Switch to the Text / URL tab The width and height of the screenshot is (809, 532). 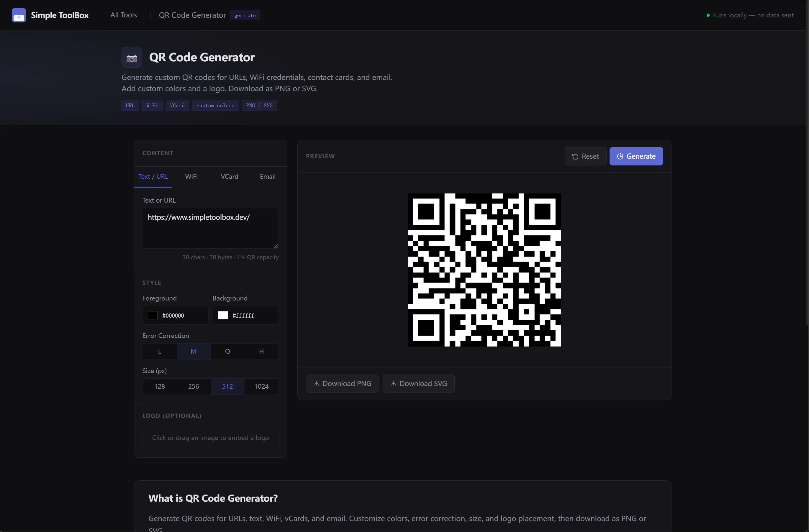153,177
